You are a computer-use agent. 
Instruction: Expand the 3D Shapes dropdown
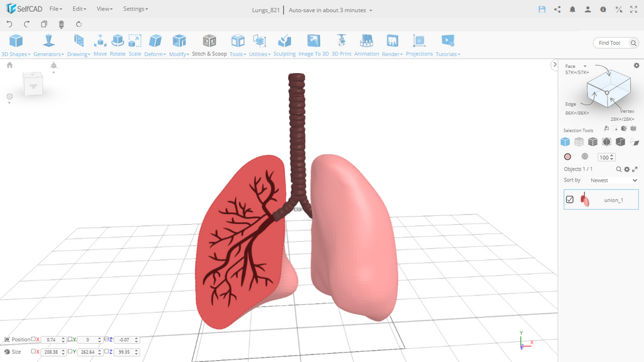(x=16, y=44)
